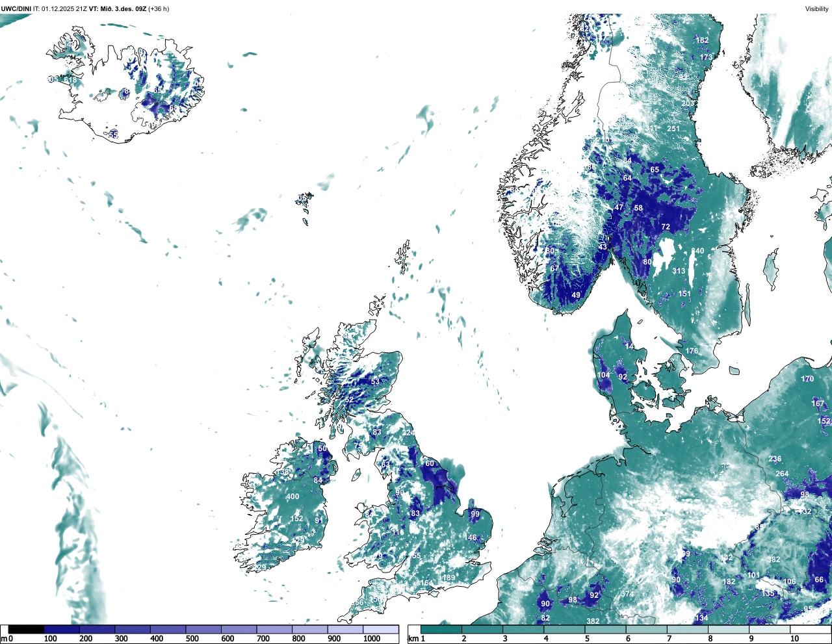Pick the 400–500 m legend color segment
Screen dimensions: 832x644
click(x=168, y=630)
